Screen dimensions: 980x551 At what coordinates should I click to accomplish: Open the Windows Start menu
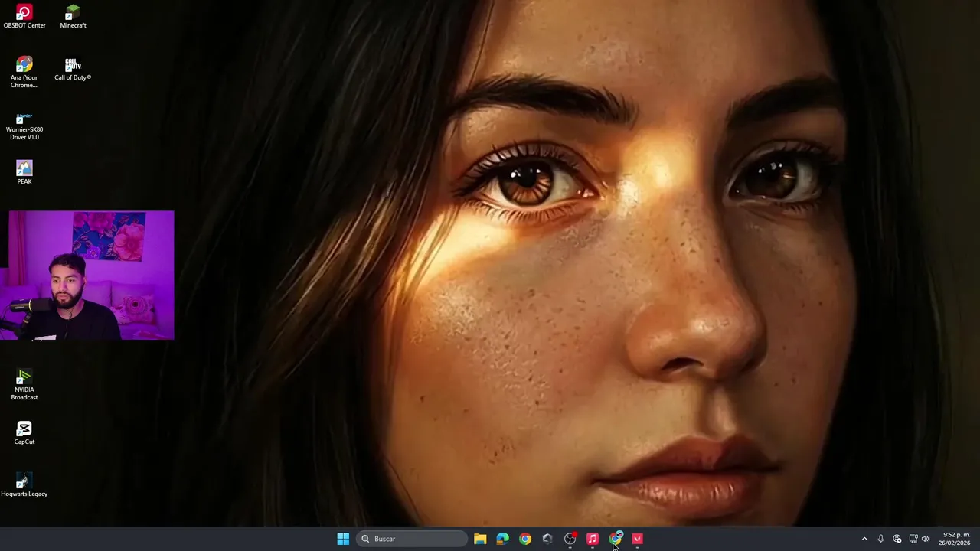click(x=343, y=539)
